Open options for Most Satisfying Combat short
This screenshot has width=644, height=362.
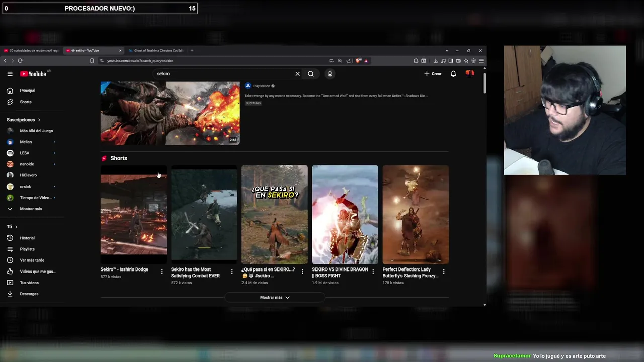[x=232, y=271]
